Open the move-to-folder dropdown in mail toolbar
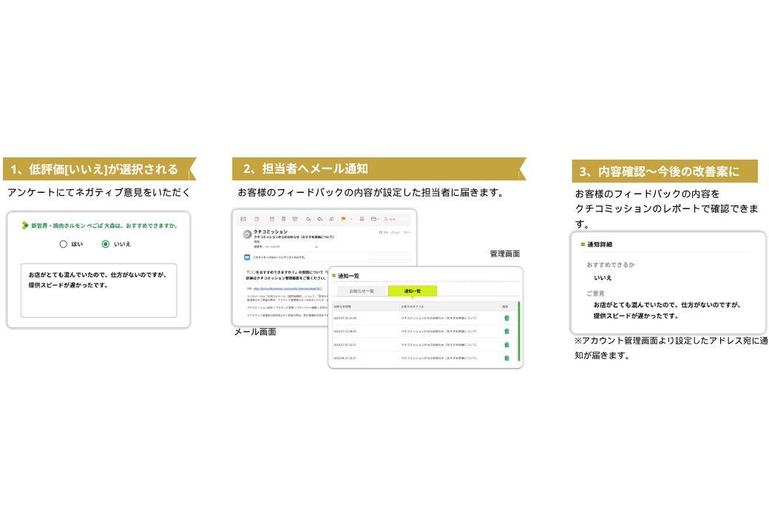769x532 pixels. [x=375, y=219]
